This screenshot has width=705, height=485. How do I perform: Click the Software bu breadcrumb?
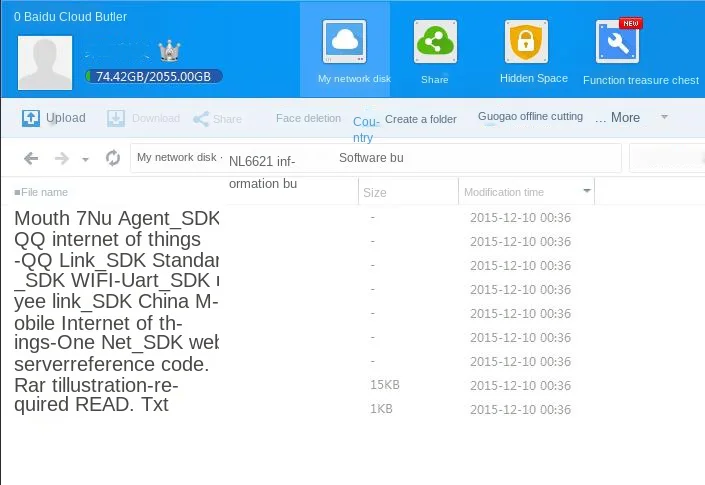371,158
